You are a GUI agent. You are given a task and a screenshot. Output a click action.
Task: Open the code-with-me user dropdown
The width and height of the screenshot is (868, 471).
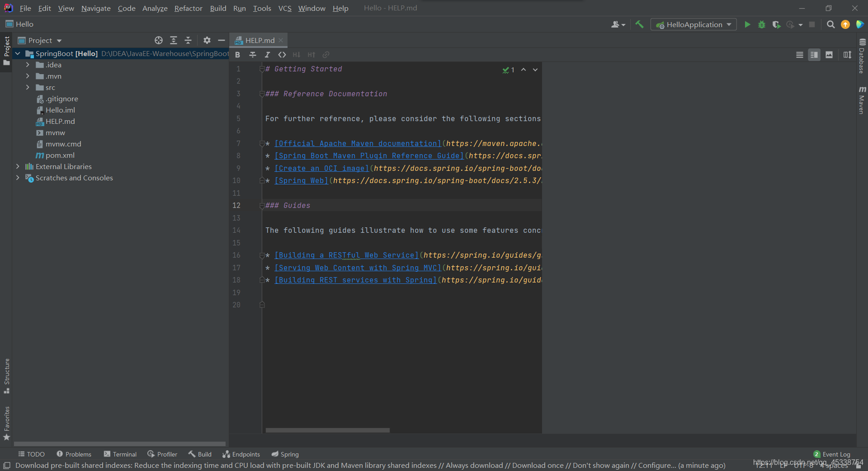click(618, 24)
